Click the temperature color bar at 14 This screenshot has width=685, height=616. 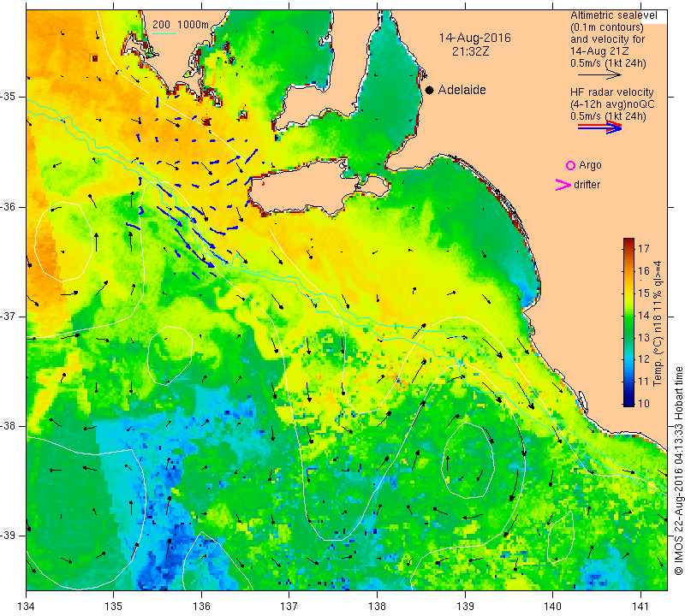click(x=628, y=315)
